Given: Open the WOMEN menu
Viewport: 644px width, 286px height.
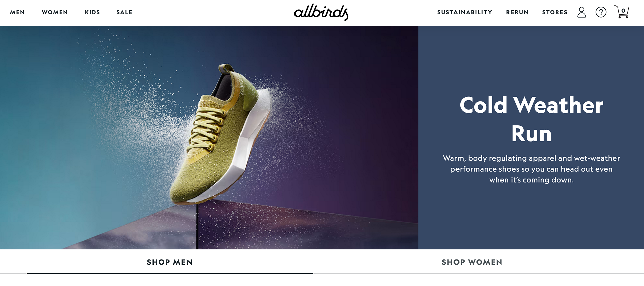Looking at the screenshot, I should coord(55,12).
